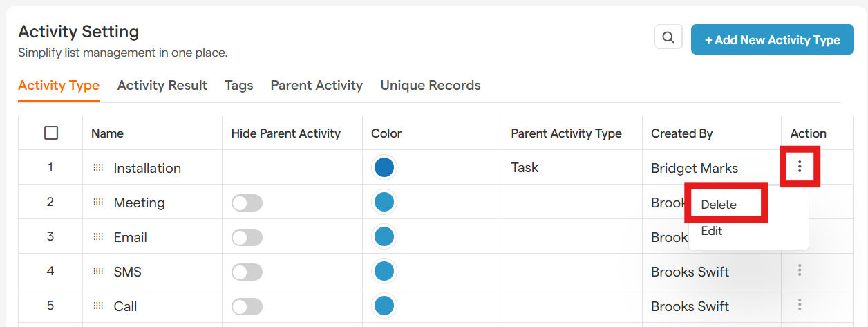Click the drag handle next to SMS

click(98, 271)
